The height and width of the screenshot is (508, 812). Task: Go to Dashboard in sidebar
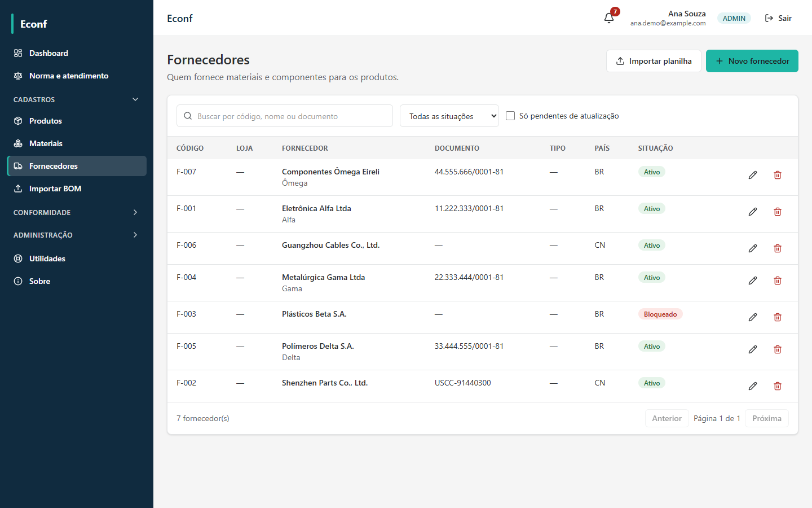[x=77, y=53]
